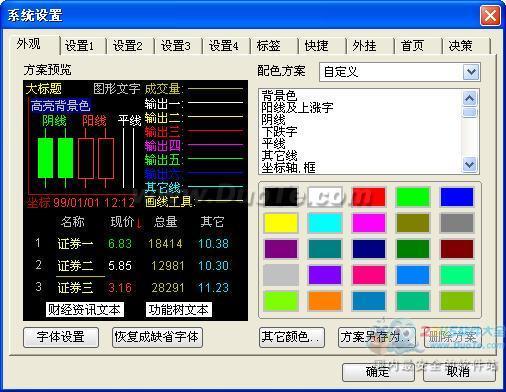Select 坐标轴.框 list entry

click(288, 167)
